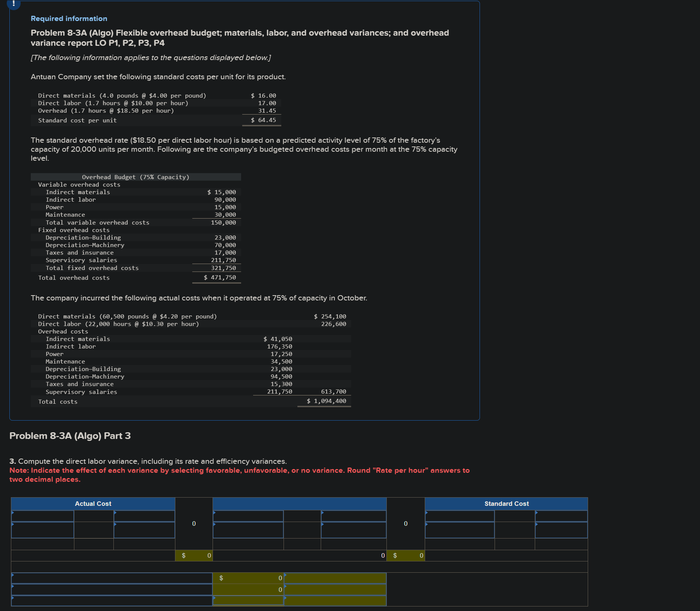Open first-row right dropdown under Standard Cost
The width and height of the screenshot is (700, 611).
click(561, 516)
